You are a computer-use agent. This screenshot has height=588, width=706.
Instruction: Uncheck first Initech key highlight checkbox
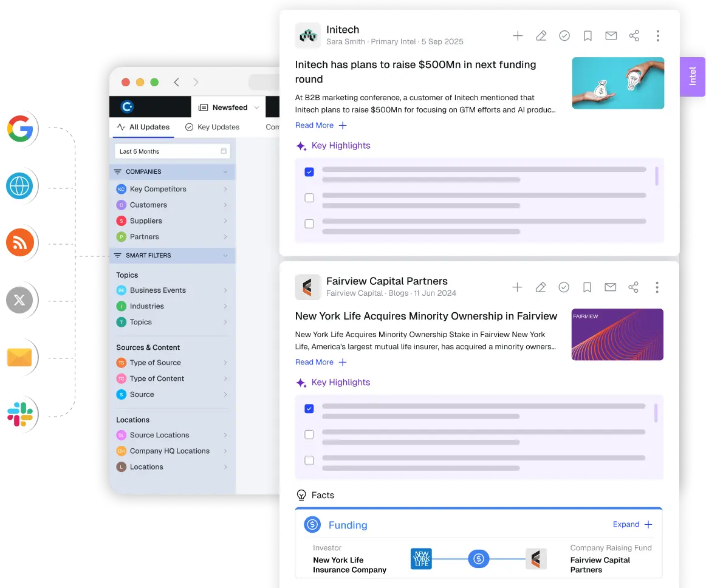tap(309, 172)
